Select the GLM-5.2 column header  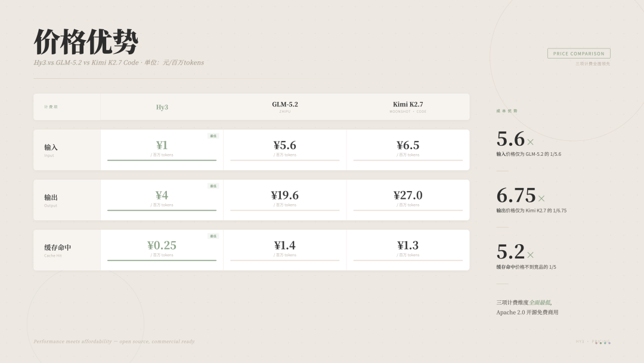[284, 107]
